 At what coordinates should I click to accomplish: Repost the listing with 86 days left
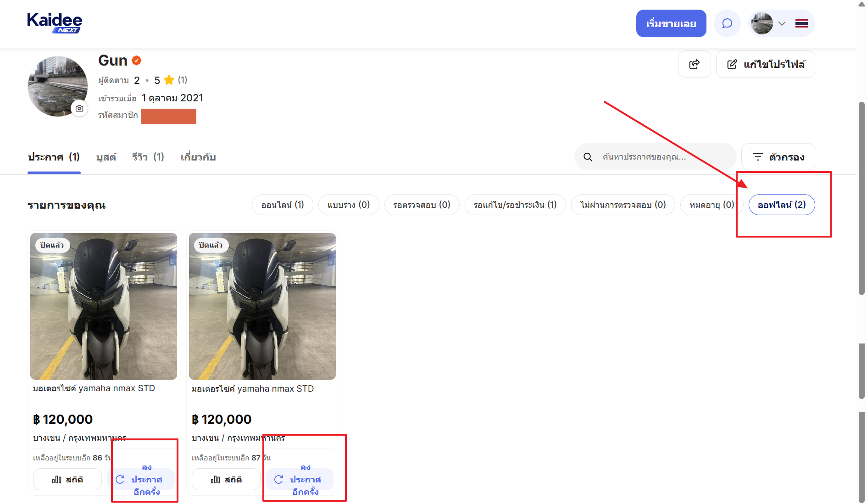tap(140, 479)
